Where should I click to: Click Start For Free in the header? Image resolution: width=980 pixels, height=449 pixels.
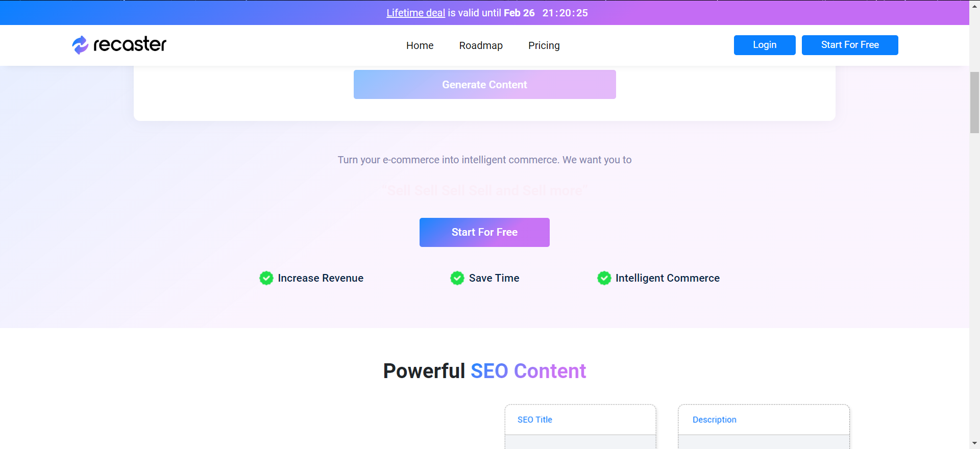(x=850, y=45)
